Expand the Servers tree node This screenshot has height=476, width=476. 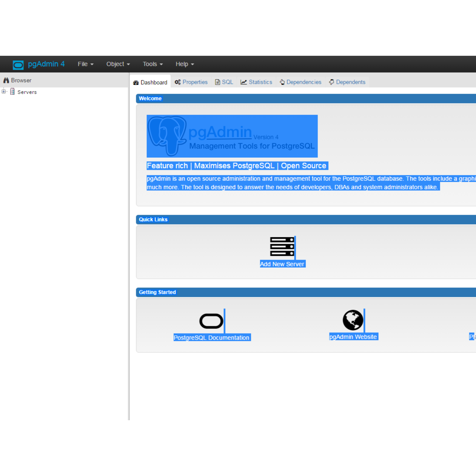pos(4,91)
